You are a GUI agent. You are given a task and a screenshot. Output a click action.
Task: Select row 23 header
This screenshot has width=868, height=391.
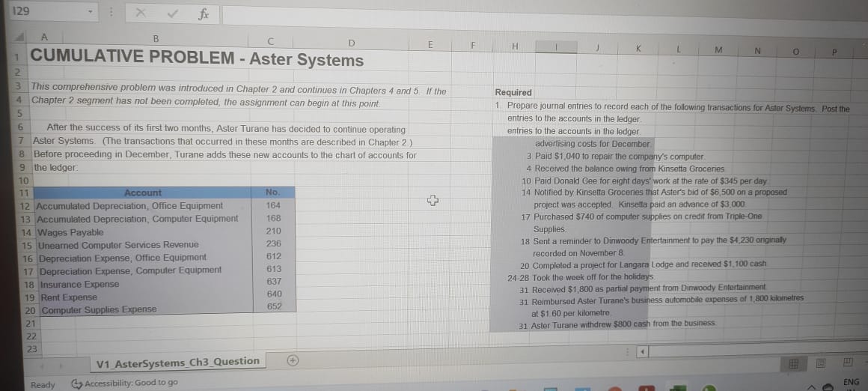(x=32, y=349)
